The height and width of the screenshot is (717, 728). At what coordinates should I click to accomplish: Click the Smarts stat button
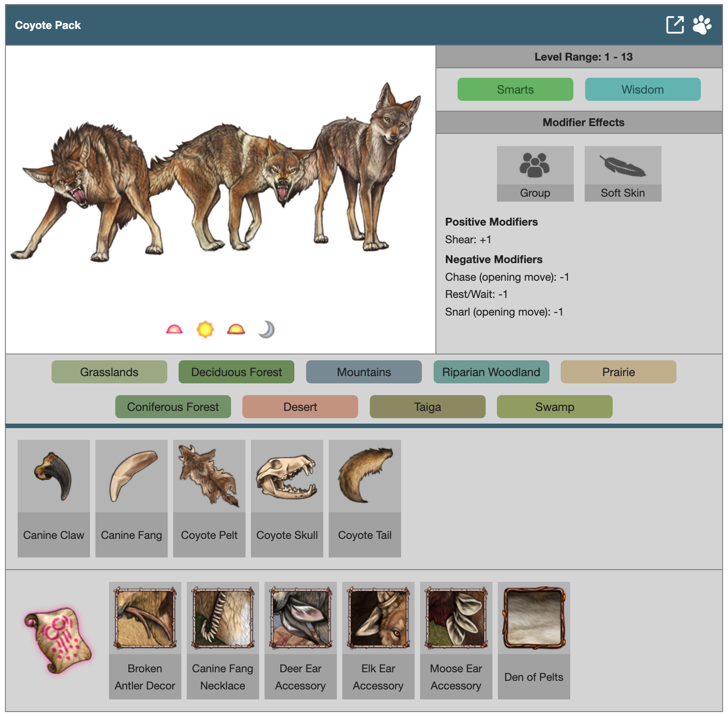(515, 90)
